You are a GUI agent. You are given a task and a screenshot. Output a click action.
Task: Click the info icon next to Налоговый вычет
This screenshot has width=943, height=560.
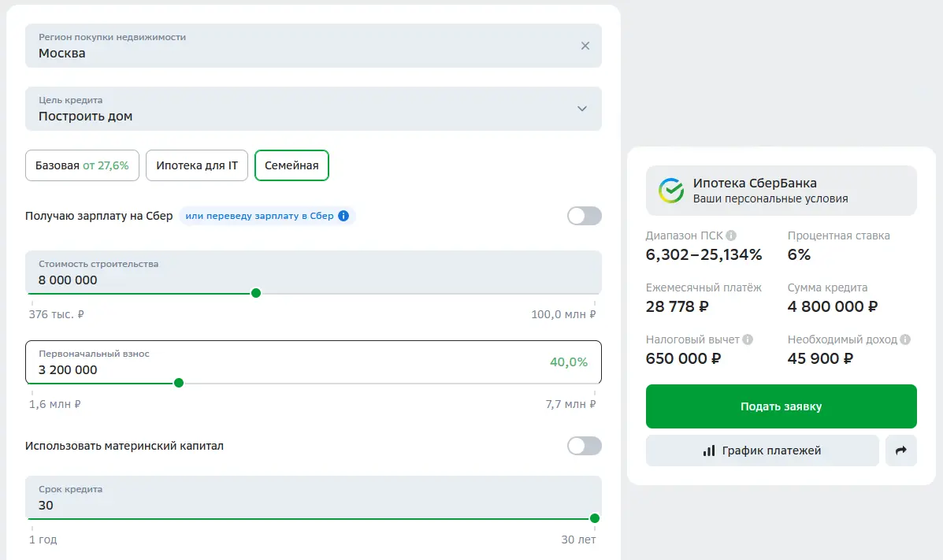tap(748, 339)
